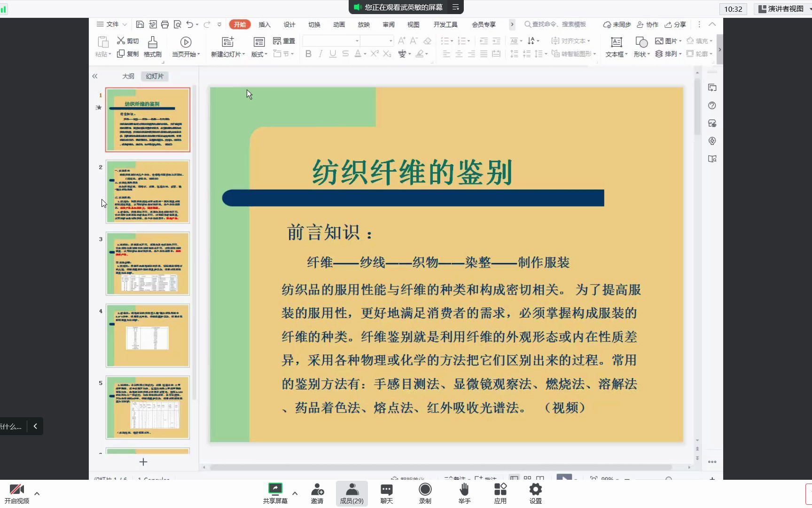812x508 pixels.
Task: Click font color A swatch button
Action: (358, 54)
